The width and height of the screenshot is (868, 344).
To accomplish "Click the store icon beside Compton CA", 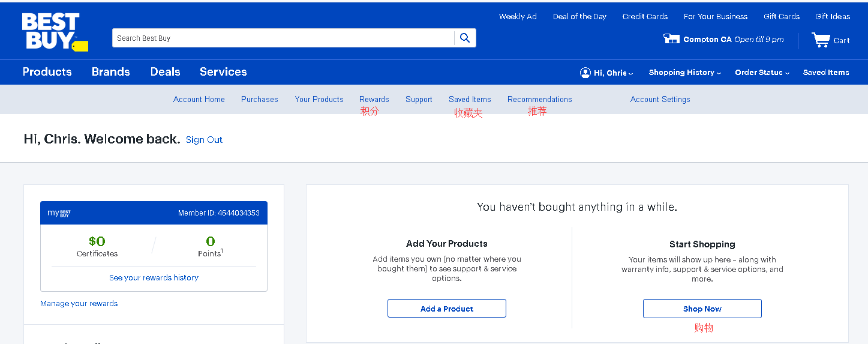I will 671,39.
